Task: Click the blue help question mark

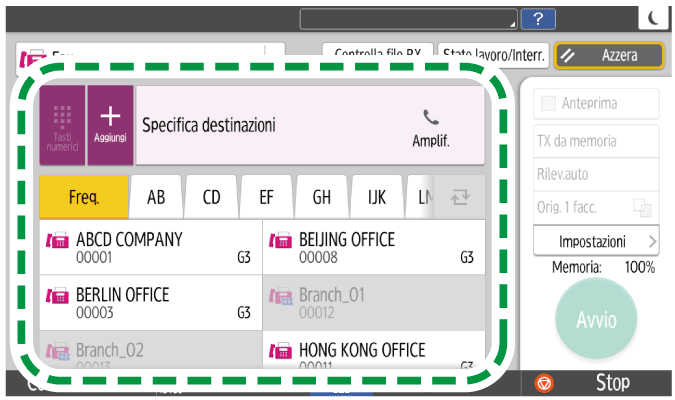Action: point(538,19)
